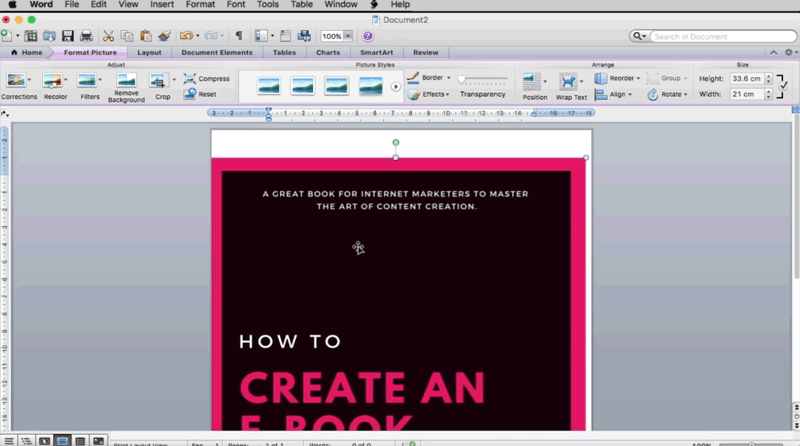Select the Remove Background tool
This screenshot has height=446, width=800.
(126, 81)
